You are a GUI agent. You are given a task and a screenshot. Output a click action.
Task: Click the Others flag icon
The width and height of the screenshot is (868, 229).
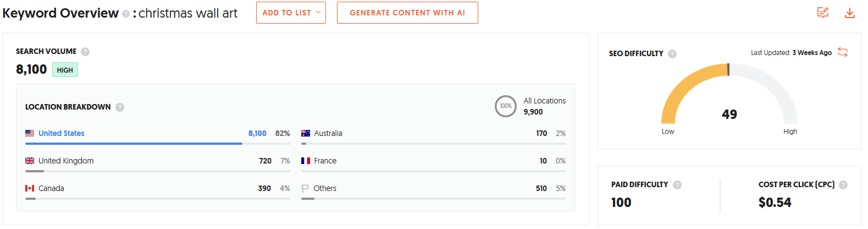click(305, 188)
